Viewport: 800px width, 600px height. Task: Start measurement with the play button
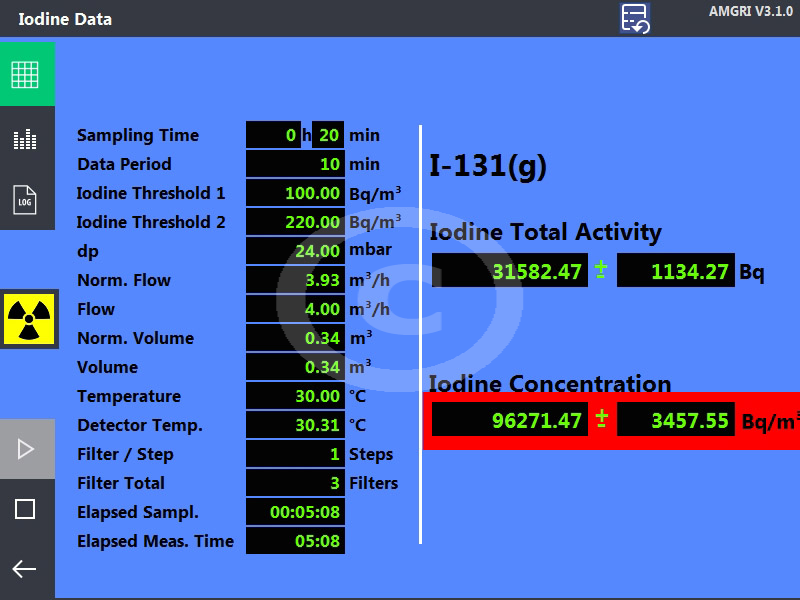(27, 449)
